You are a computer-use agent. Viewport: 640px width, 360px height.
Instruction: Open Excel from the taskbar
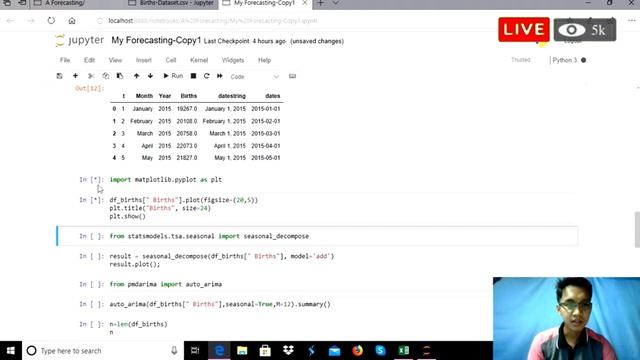(404, 351)
